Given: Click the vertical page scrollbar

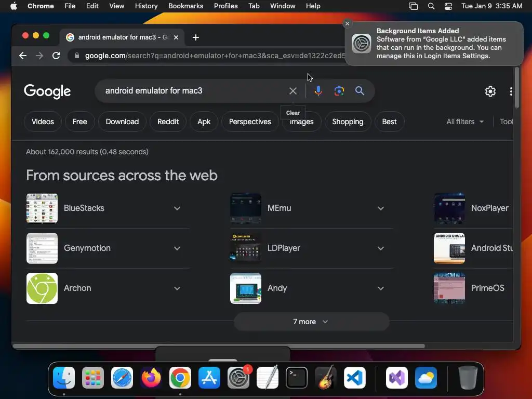Looking at the screenshot, I should click(517, 87).
